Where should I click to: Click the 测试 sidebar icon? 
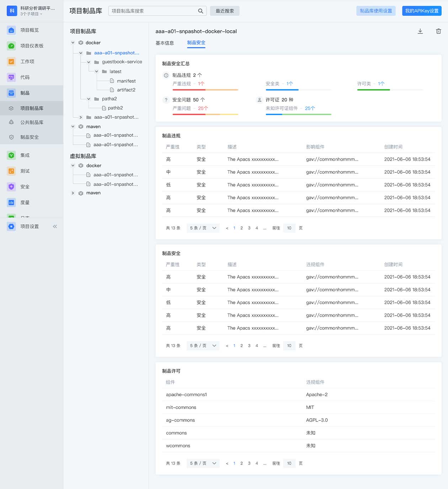(x=11, y=171)
